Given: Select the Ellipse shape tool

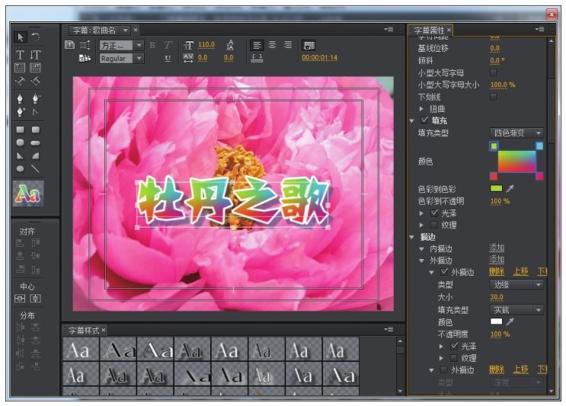Looking at the screenshot, I should (x=20, y=169).
